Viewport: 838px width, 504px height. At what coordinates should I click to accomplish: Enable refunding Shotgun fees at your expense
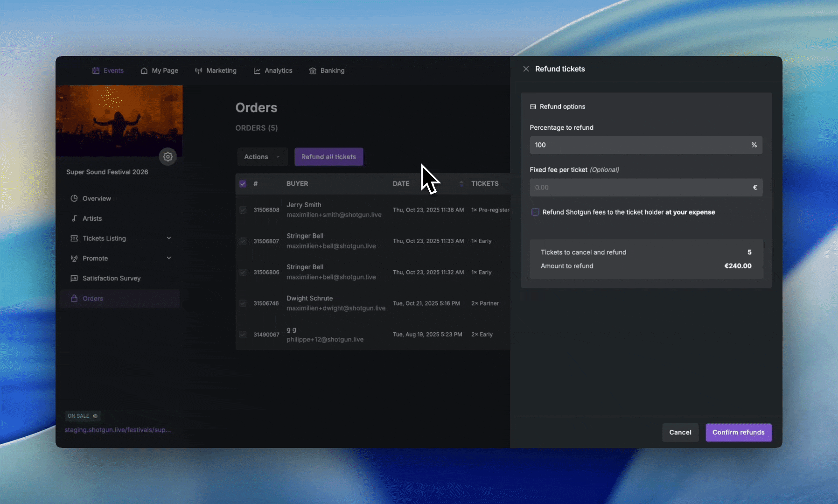(x=535, y=212)
